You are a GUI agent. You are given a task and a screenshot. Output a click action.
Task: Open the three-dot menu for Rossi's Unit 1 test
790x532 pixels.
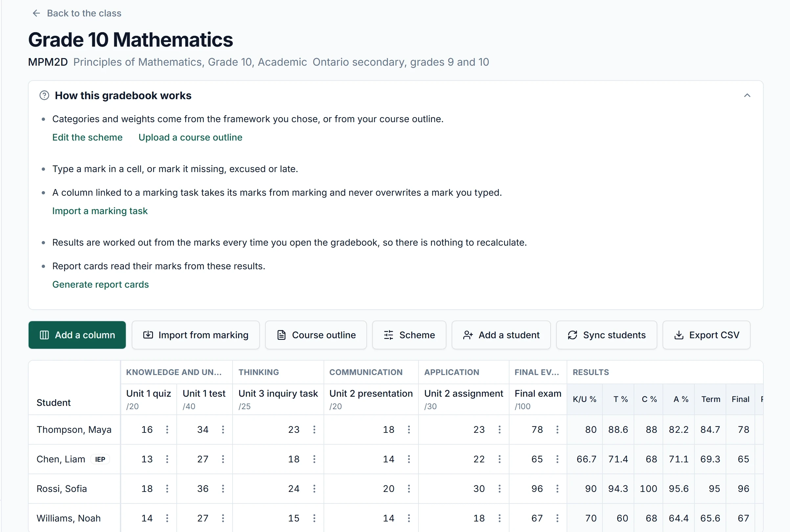223,489
